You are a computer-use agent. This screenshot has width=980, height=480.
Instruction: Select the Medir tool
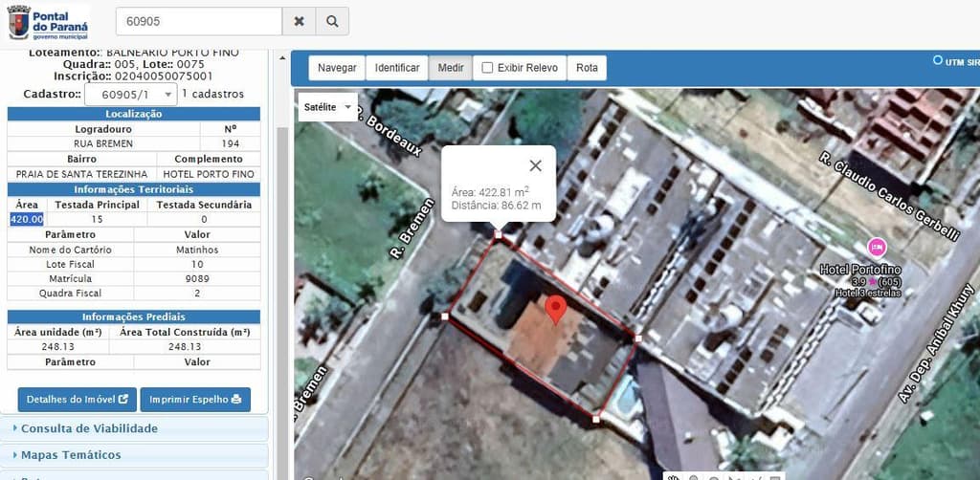point(451,68)
